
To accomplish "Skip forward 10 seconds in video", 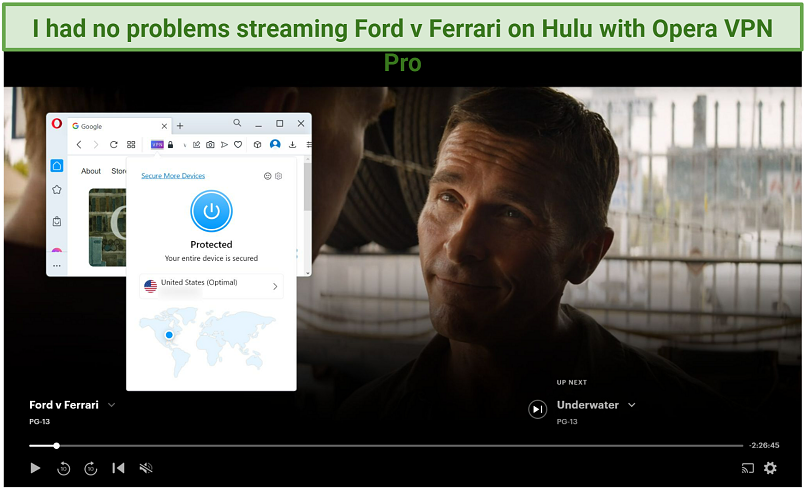I will (91, 468).
